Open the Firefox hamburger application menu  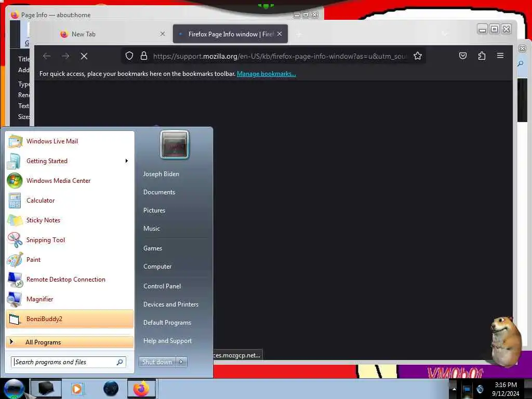click(x=500, y=55)
